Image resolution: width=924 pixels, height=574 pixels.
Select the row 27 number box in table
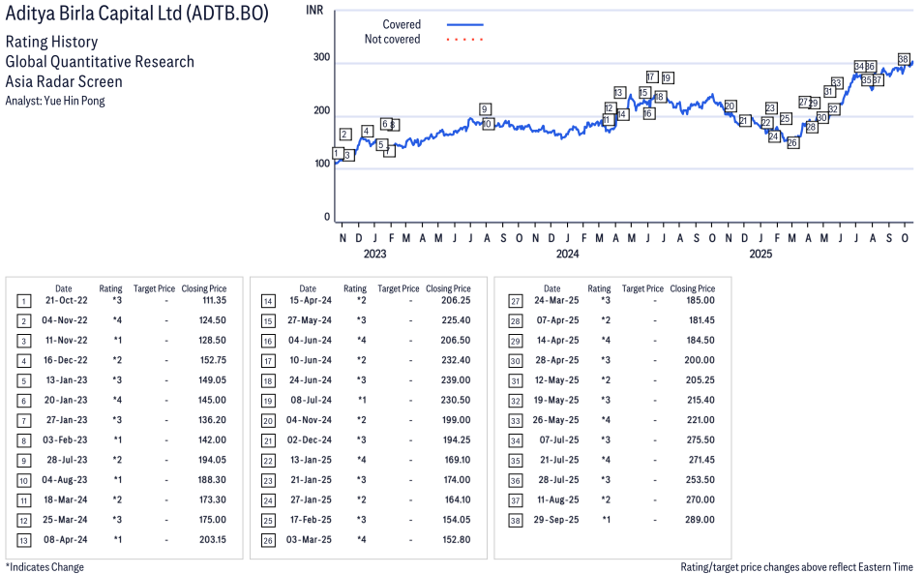[513, 302]
